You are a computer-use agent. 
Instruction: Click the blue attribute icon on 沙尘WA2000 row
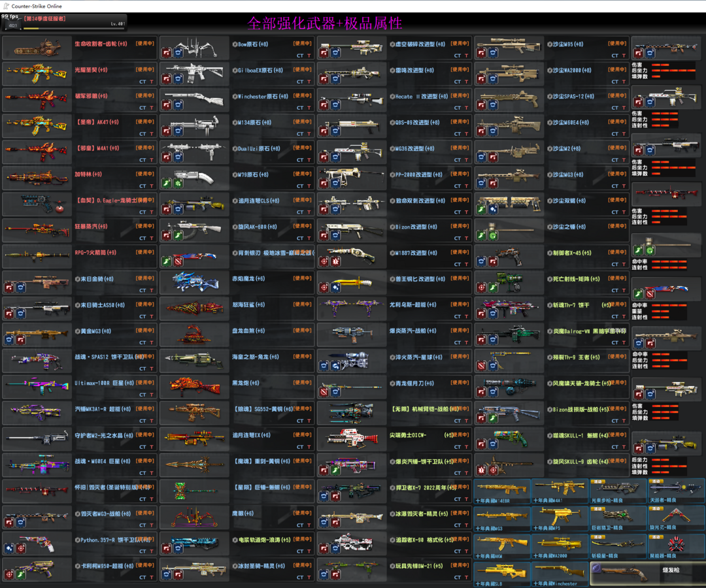pyautogui.click(x=493, y=79)
